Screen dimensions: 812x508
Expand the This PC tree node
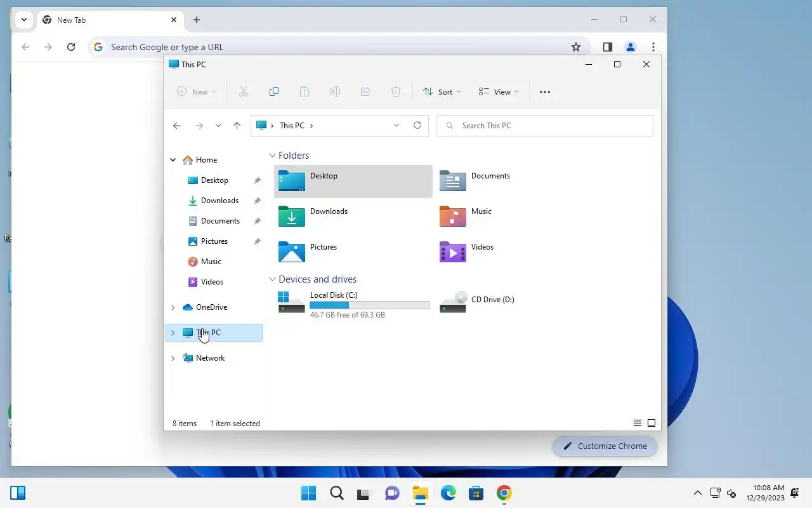[173, 333]
